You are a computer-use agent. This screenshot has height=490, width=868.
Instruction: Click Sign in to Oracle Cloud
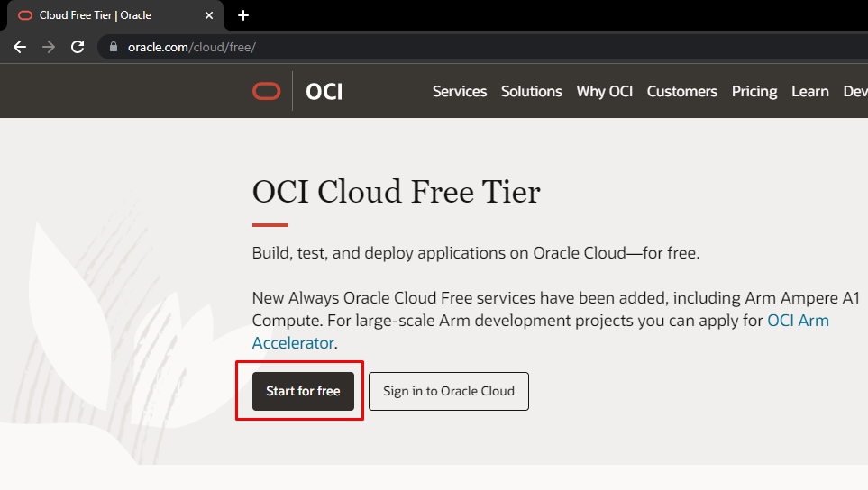click(x=449, y=391)
